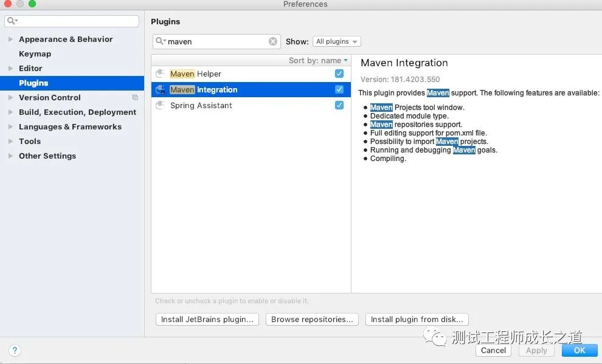This screenshot has width=602, height=364.
Task: Click the Cancel button
Action: pos(493,350)
